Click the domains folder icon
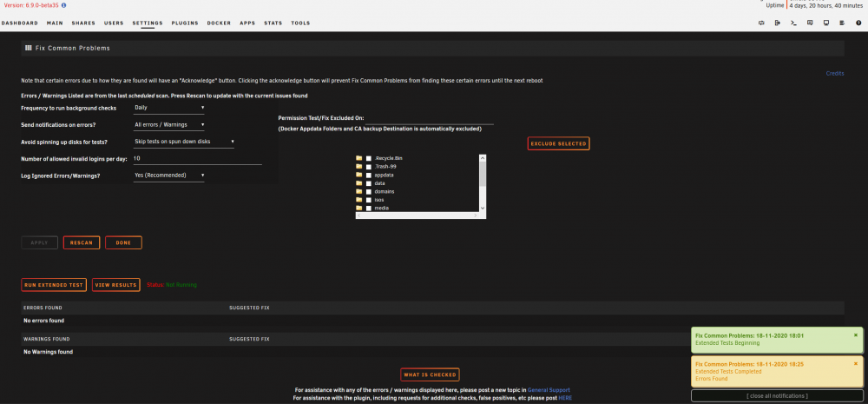The height and width of the screenshot is (404, 868). 359,192
